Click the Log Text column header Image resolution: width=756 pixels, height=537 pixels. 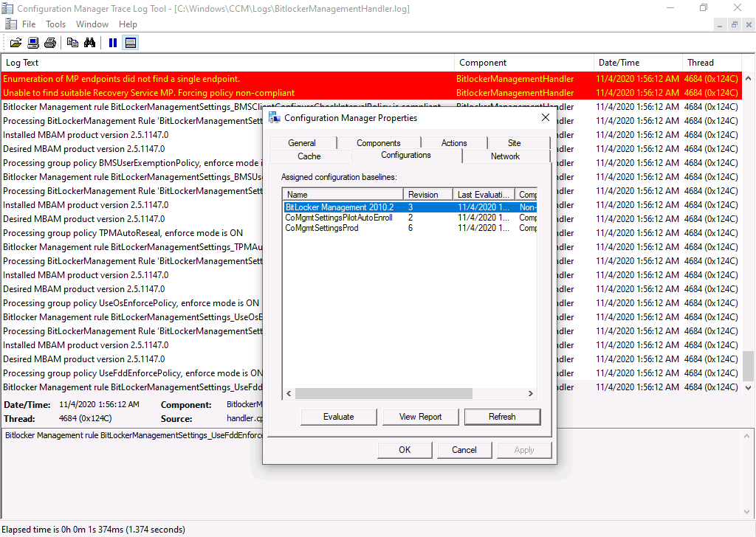(227, 63)
